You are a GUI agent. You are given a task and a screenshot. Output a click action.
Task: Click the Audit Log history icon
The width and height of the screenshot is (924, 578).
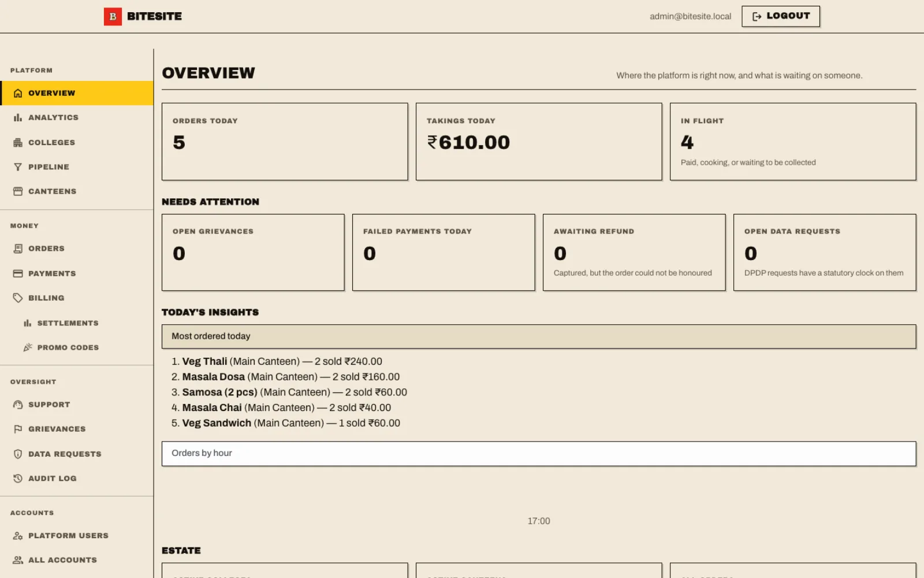tap(18, 478)
